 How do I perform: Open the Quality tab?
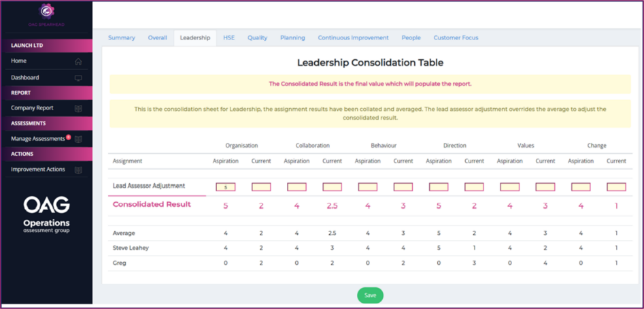[x=257, y=38]
